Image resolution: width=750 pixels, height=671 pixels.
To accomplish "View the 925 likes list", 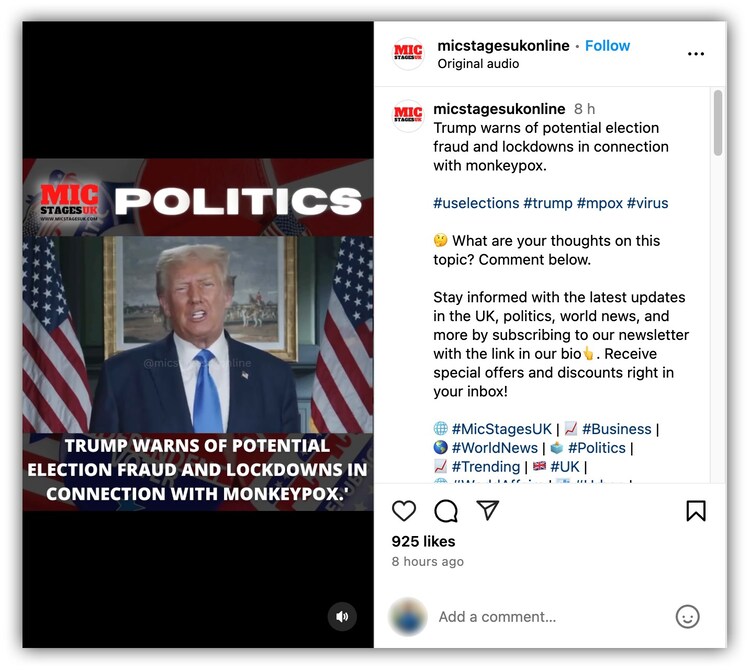I will [x=423, y=541].
